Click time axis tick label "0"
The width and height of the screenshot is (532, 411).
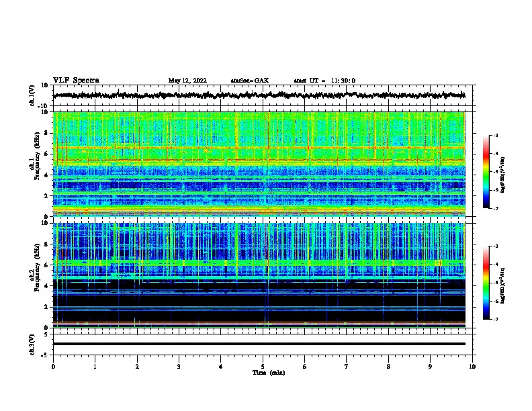pos(53,366)
